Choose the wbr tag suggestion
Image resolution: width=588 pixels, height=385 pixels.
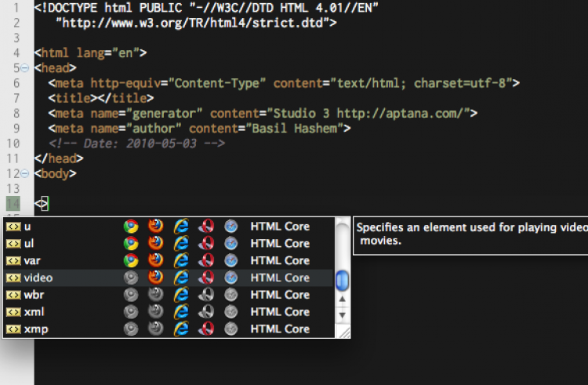point(35,295)
